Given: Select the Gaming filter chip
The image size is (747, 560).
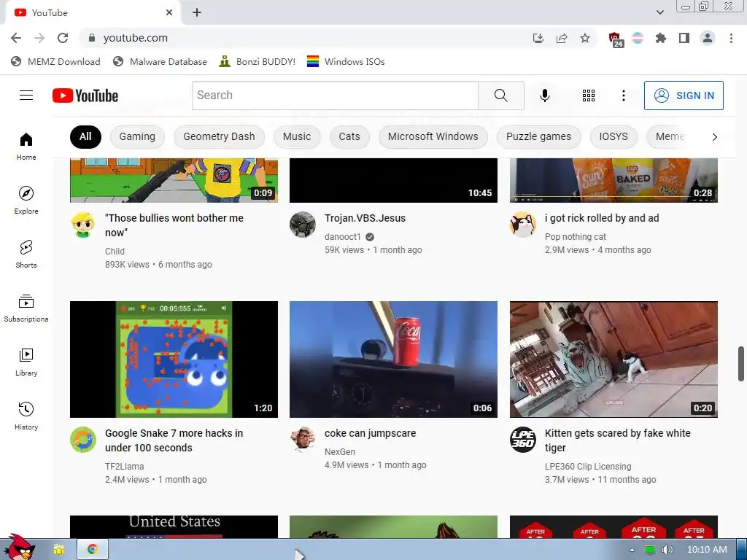Looking at the screenshot, I should coord(137,136).
